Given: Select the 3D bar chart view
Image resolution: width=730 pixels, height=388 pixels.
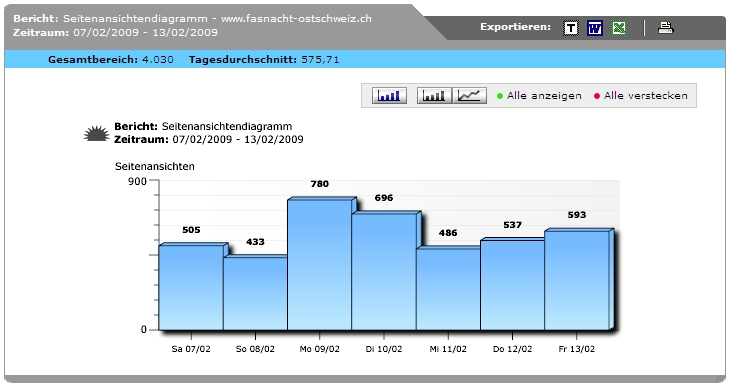Looking at the screenshot, I should [x=389, y=95].
